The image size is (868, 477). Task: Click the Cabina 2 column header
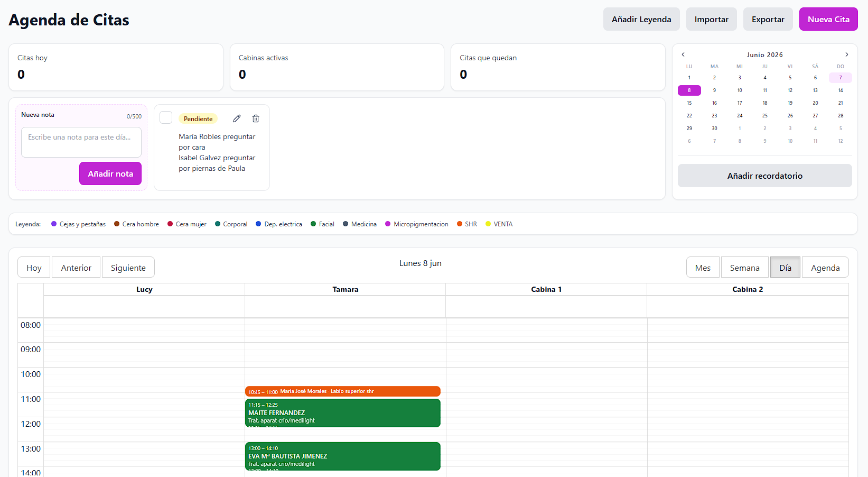click(x=748, y=289)
